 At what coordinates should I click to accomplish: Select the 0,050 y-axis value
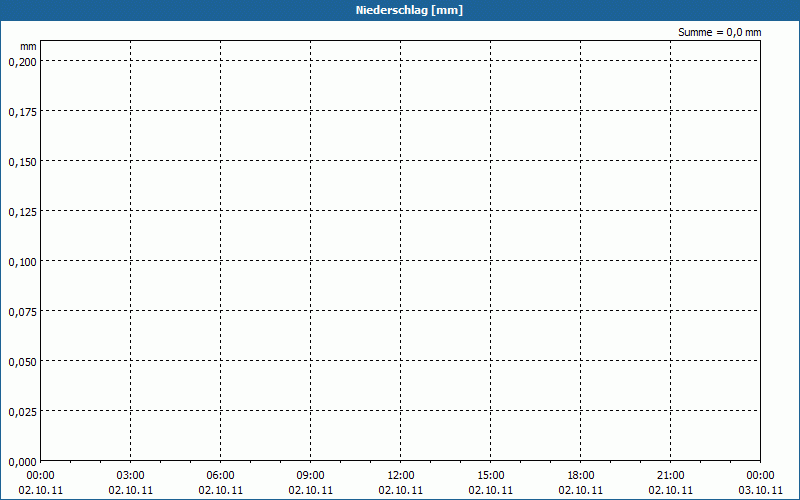(22, 361)
